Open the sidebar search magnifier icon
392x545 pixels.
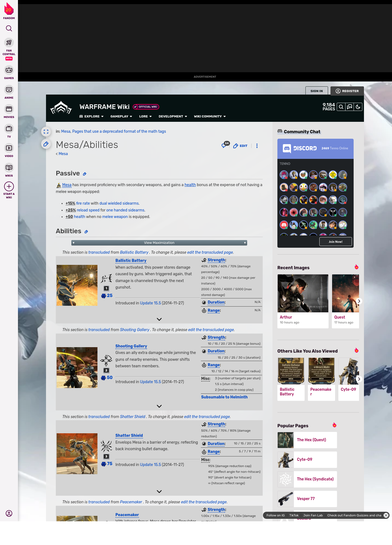[9, 28]
